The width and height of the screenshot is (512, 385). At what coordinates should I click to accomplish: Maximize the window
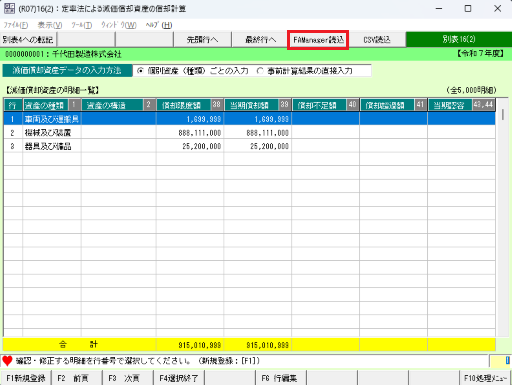[468, 8]
